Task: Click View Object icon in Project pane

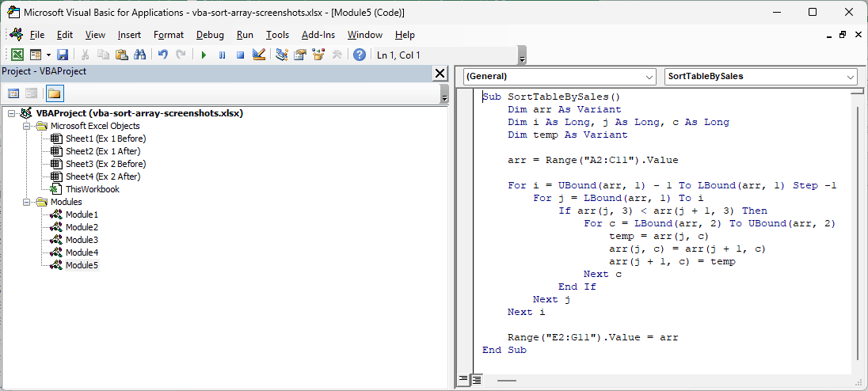Action: pyautogui.click(x=31, y=93)
